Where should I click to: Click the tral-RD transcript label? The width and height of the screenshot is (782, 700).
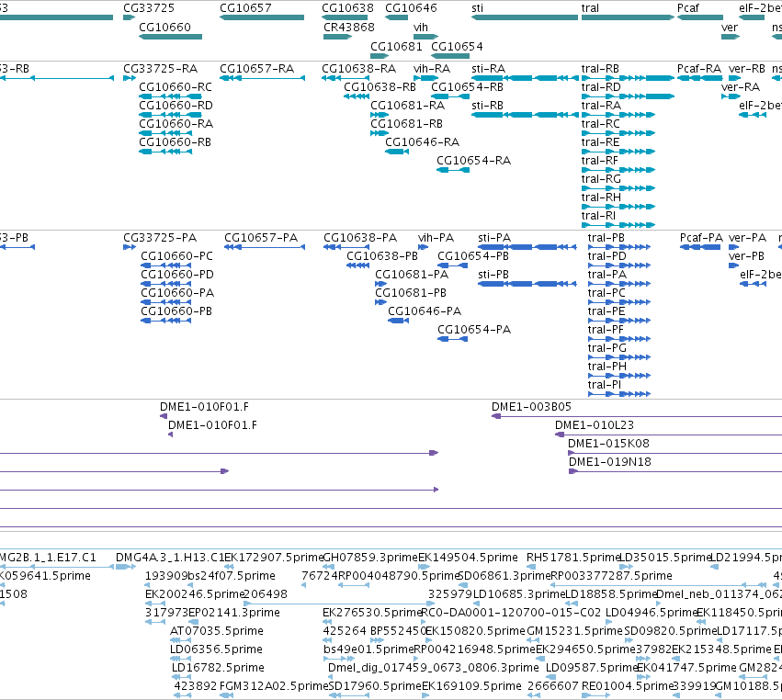601,86
